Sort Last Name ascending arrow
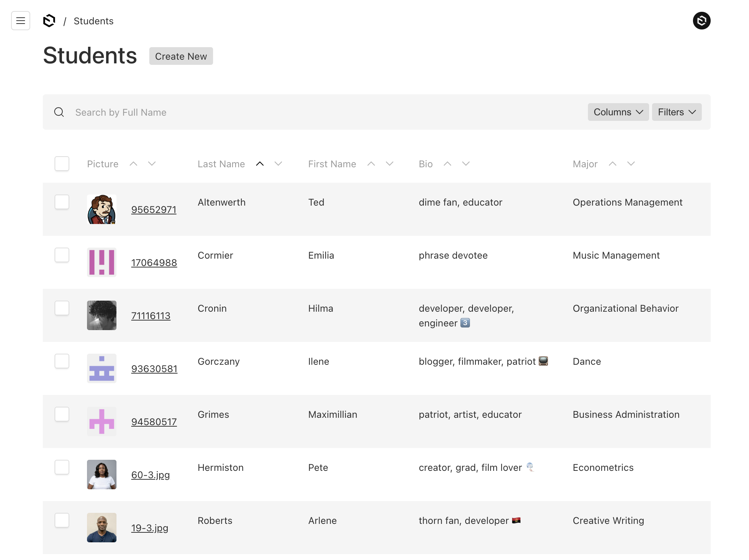749x560 pixels. [x=260, y=164]
